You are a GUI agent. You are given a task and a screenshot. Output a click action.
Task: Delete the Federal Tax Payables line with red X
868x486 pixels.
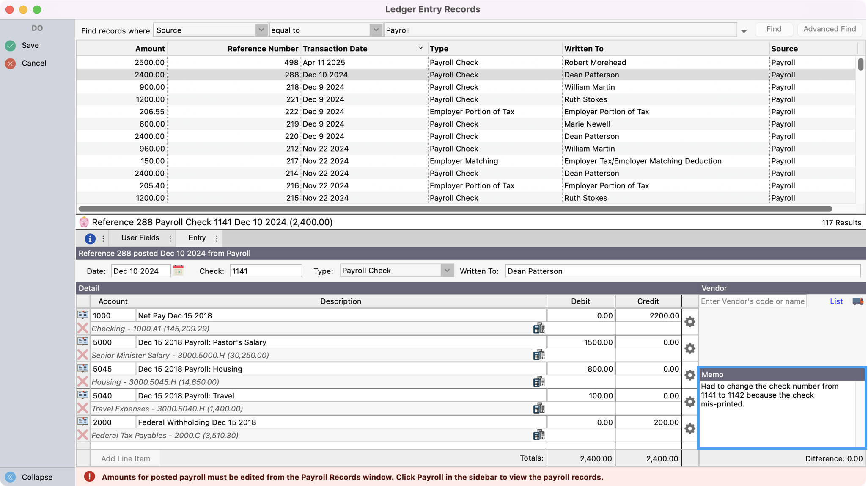[x=83, y=435]
